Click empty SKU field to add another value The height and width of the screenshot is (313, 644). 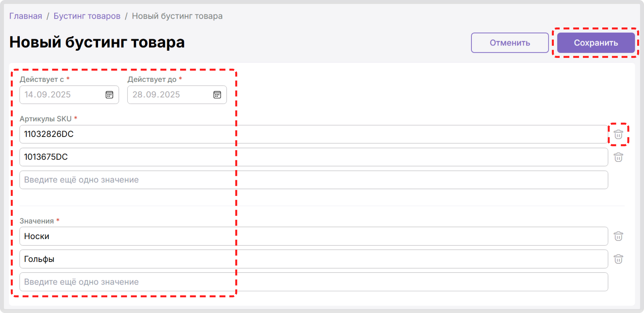tap(313, 180)
